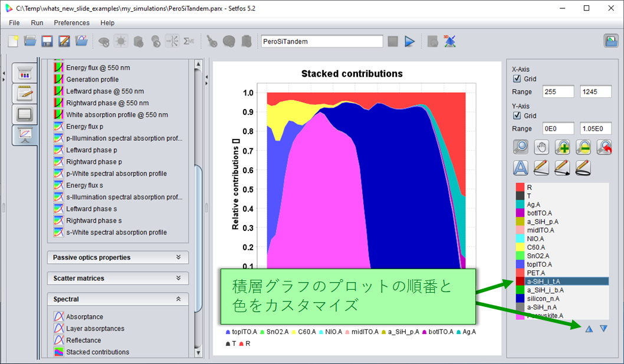
Task: Toggle the Y-Axis Grid checkbox
Action: 517,115
